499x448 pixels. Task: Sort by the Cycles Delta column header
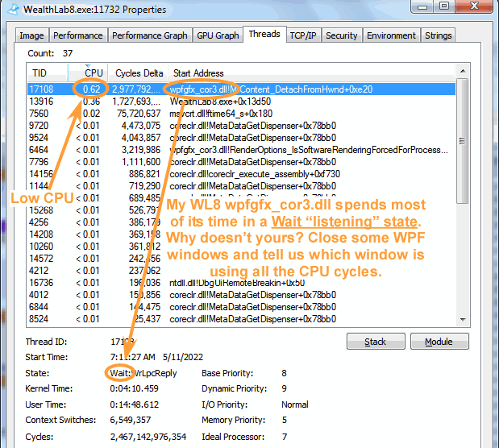coord(138,73)
